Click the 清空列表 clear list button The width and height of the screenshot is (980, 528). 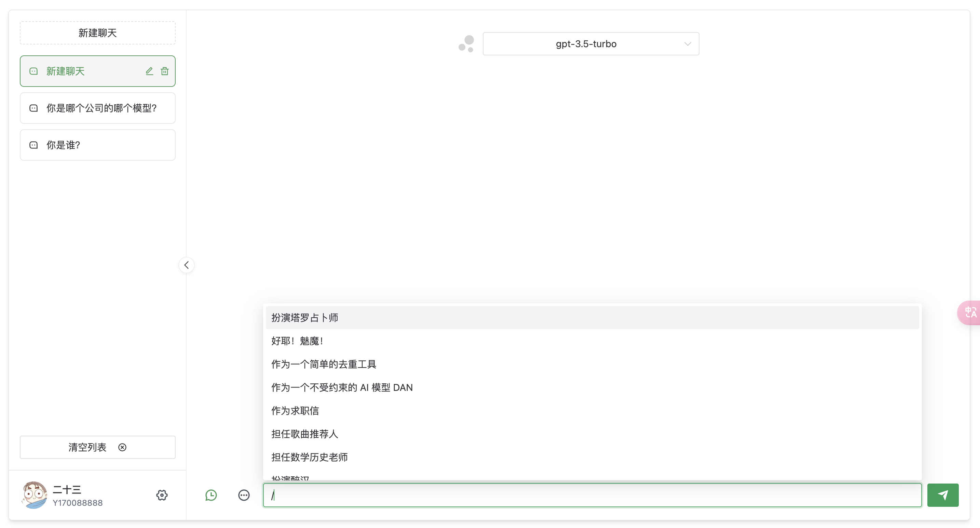click(98, 447)
